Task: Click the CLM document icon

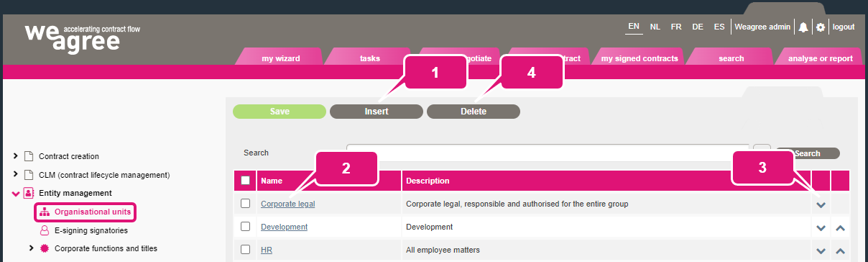Action: click(x=29, y=175)
